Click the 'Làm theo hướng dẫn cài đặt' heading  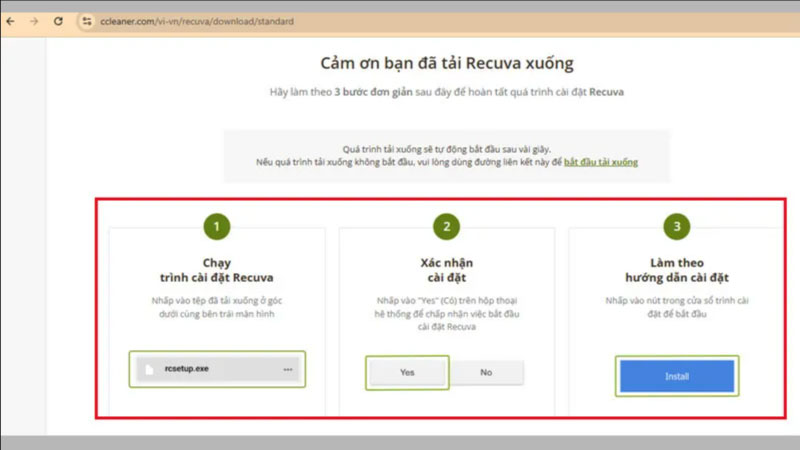[677, 270]
